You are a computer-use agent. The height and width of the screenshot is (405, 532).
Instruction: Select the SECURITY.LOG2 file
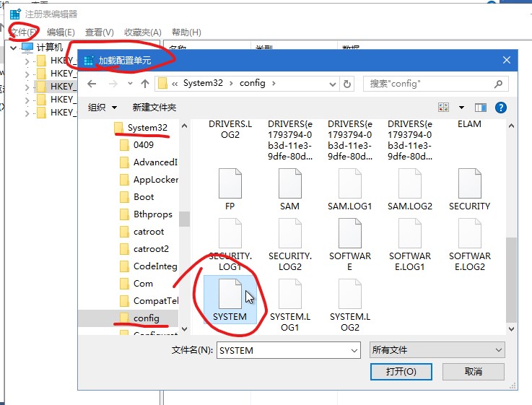click(x=289, y=245)
